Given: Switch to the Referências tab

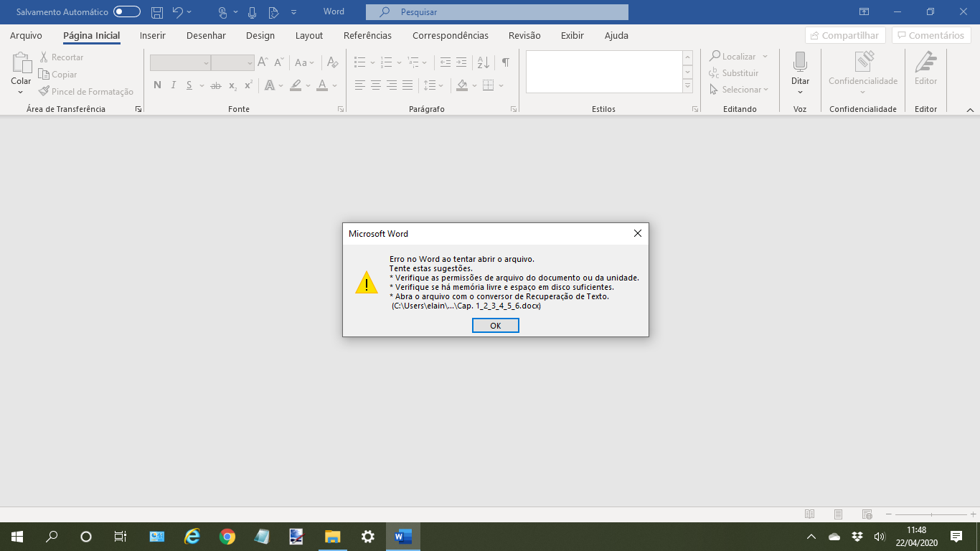Looking at the screenshot, I should 367,35.
